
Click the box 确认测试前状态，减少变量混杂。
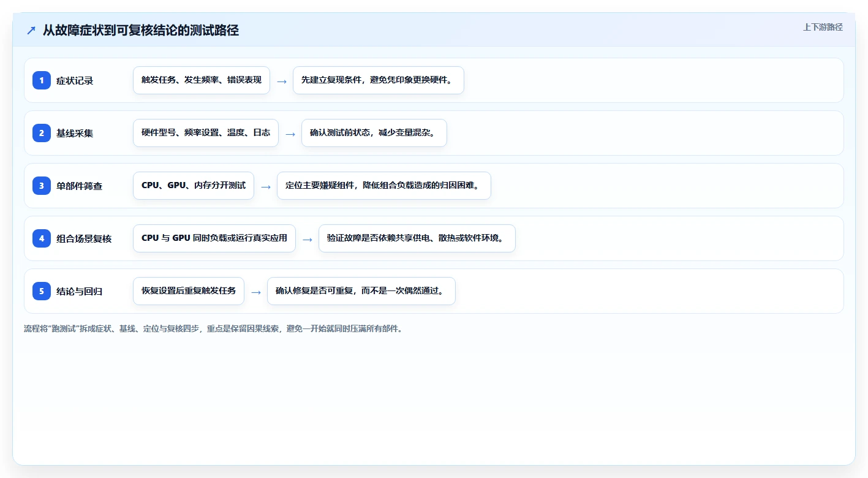coord(374,133)
